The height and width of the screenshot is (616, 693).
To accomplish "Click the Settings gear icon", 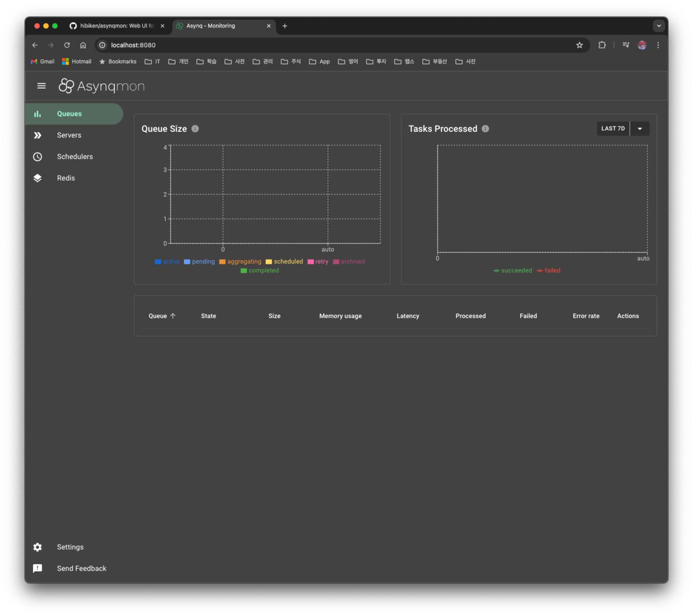I will 37,547.
